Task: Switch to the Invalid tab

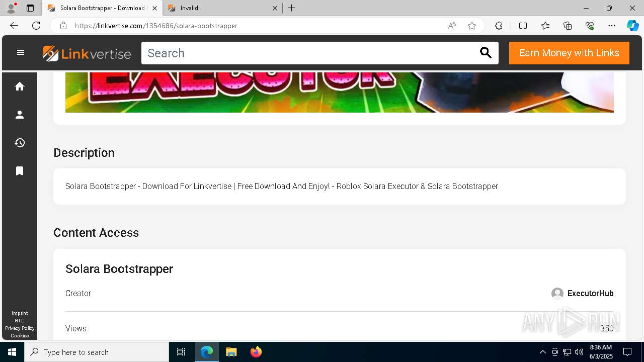Action: pyautogui.click(x=222, y=8)
